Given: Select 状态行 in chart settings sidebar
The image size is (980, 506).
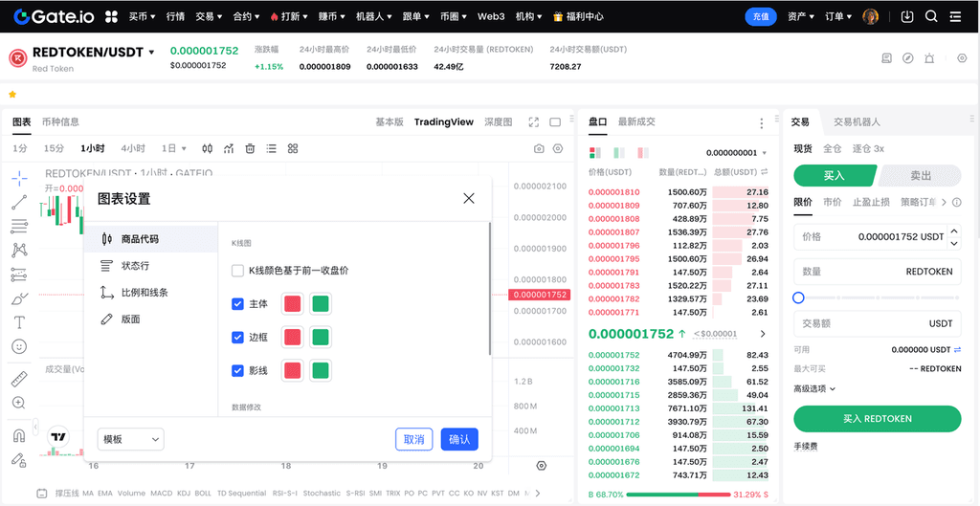Looking at the screenshot, I should click(135, 266).
